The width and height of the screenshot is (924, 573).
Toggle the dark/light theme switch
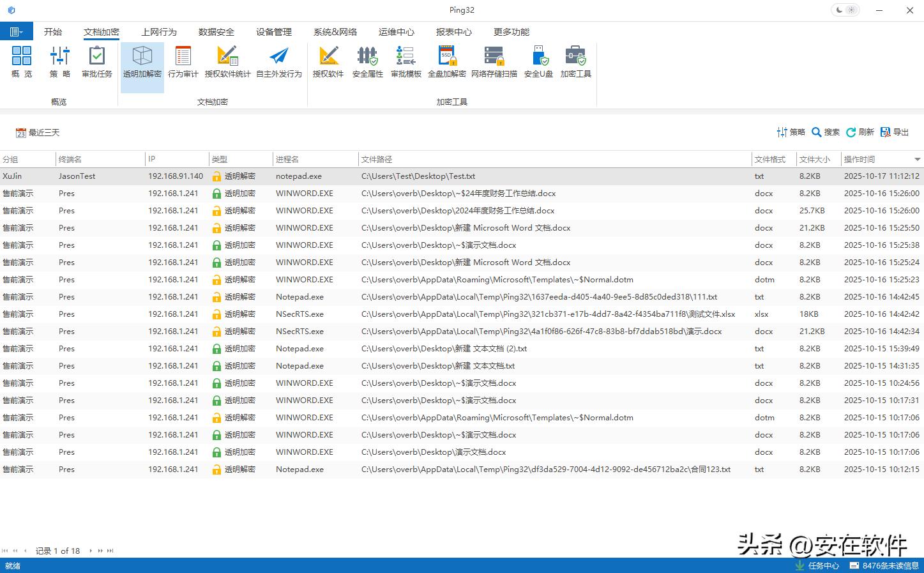point(845,10)
